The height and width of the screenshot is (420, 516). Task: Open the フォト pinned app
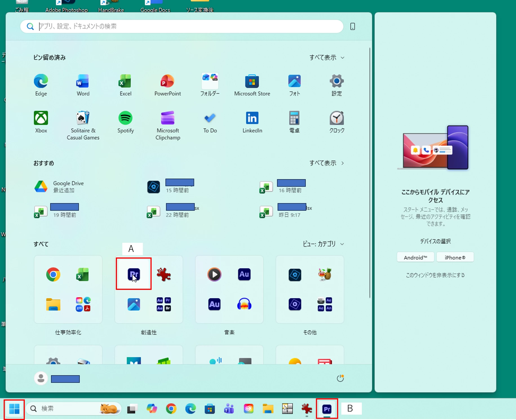tap(294, 85)
